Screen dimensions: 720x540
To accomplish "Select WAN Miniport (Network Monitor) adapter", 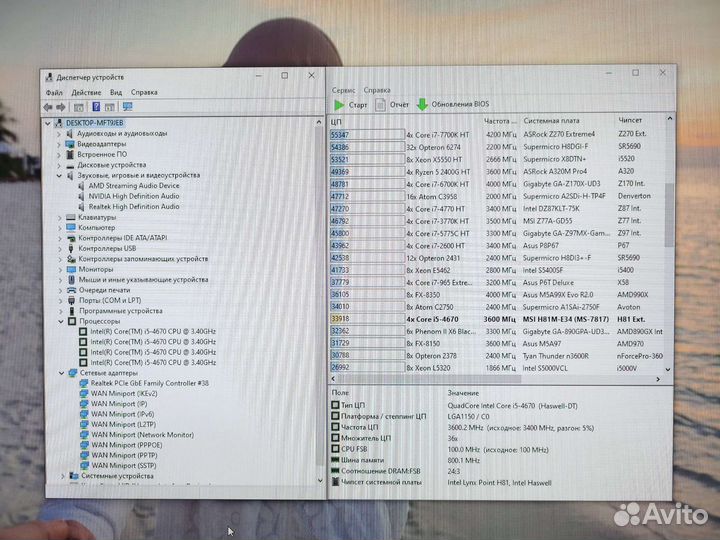I will tap(142, 435).
